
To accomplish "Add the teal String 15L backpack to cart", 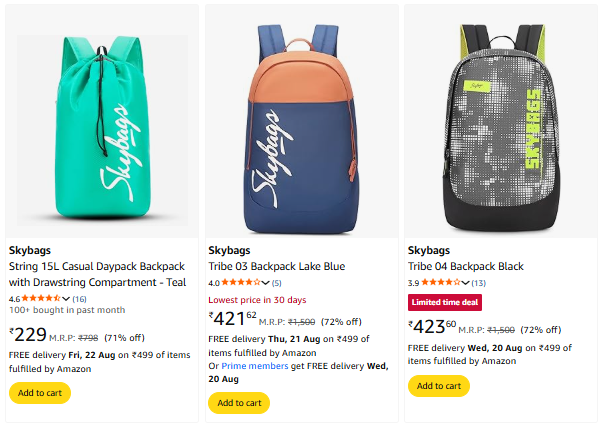I will pyautogui.click(x=40, y=393).
